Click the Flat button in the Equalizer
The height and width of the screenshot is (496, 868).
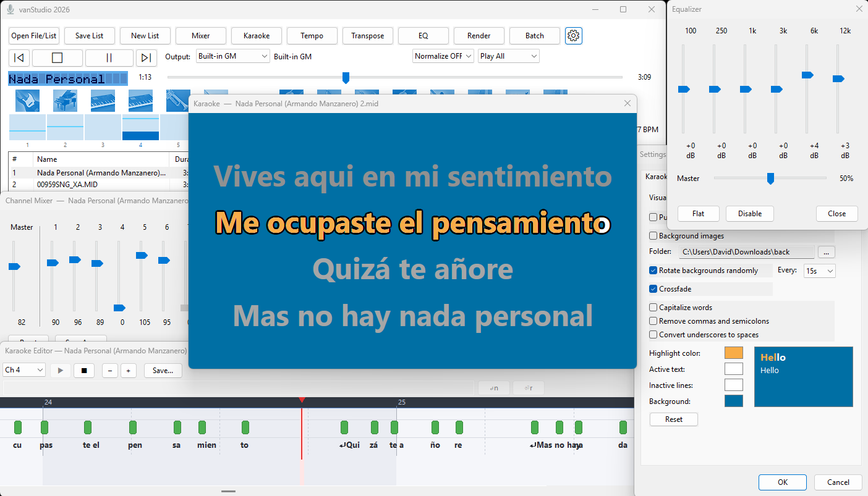[x=698, y=213]
